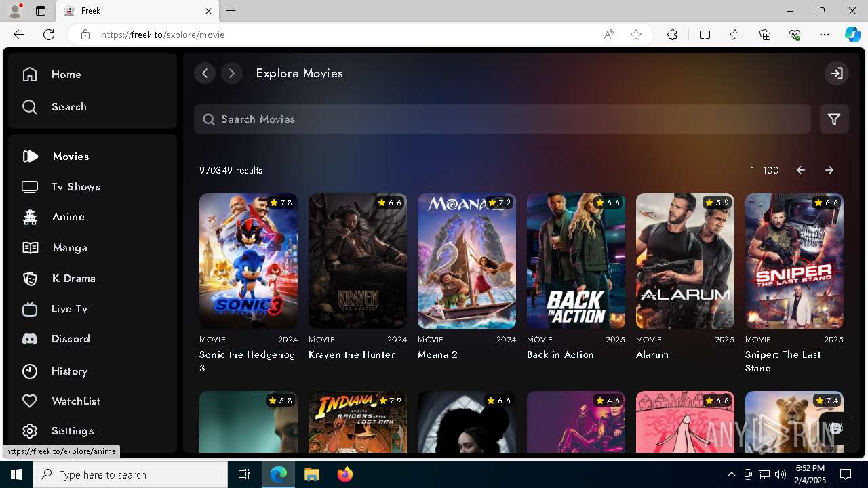Open browser Extensions puzzle icon
Image resolution: width=868 pixels, height=488 pixels.
point(672,35)
